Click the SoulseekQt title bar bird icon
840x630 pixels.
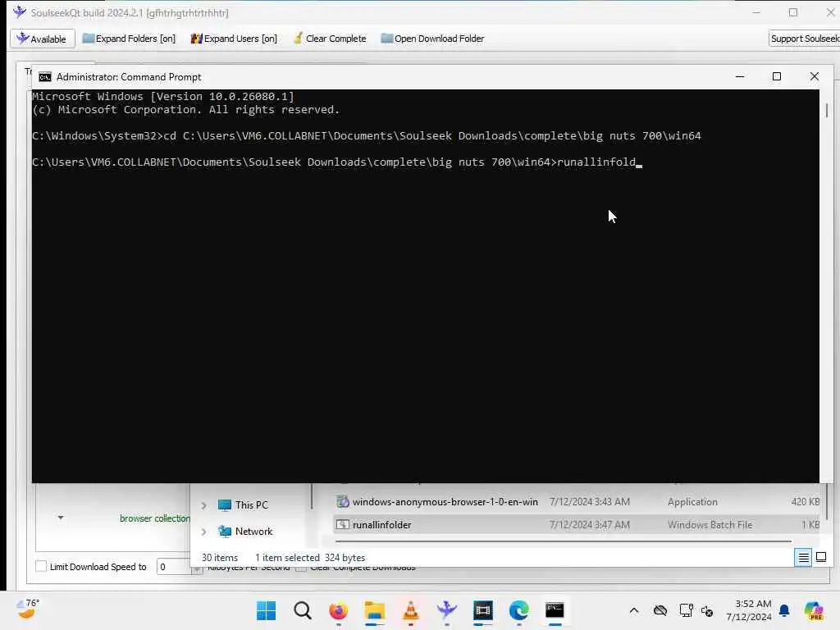coord(20,11)
